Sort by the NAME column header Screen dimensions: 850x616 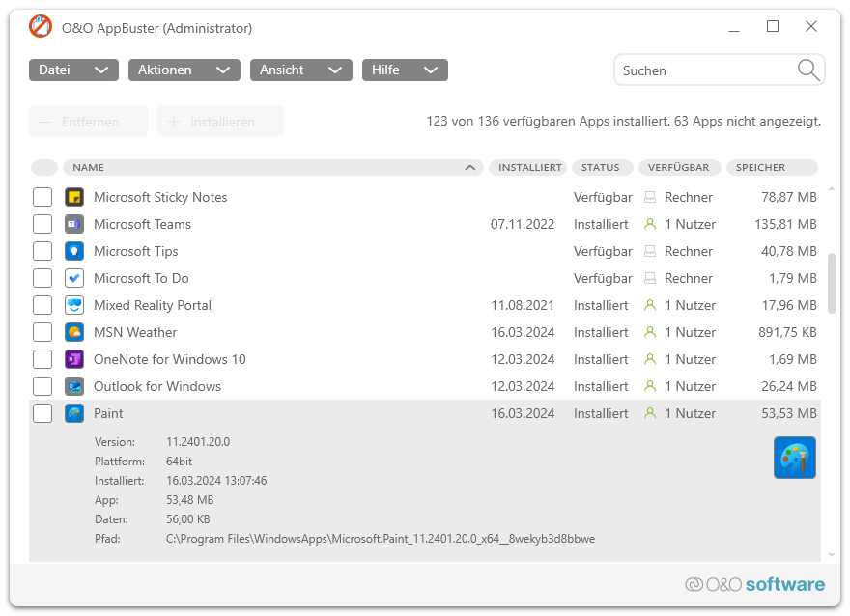(273, 167)
